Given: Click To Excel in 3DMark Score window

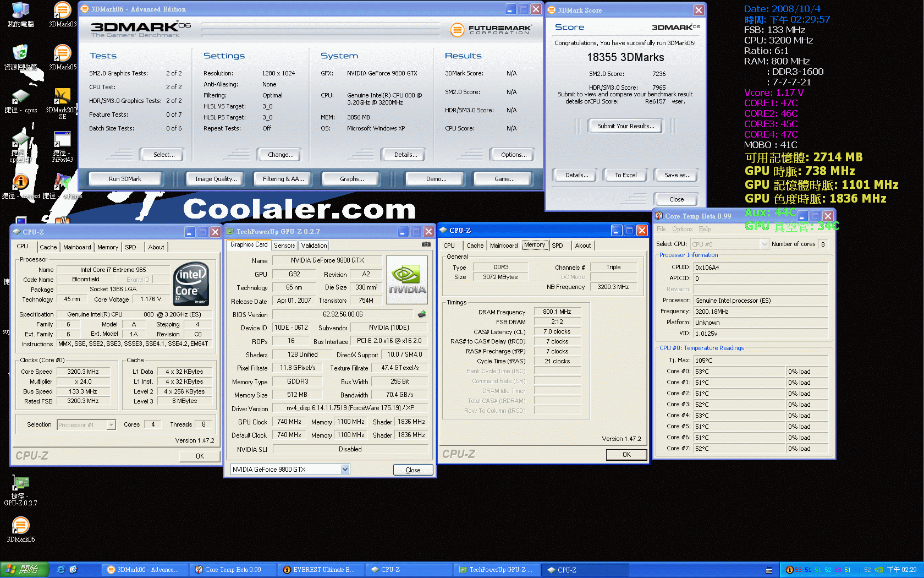Looking at the screenshot, I should (625, 175).
